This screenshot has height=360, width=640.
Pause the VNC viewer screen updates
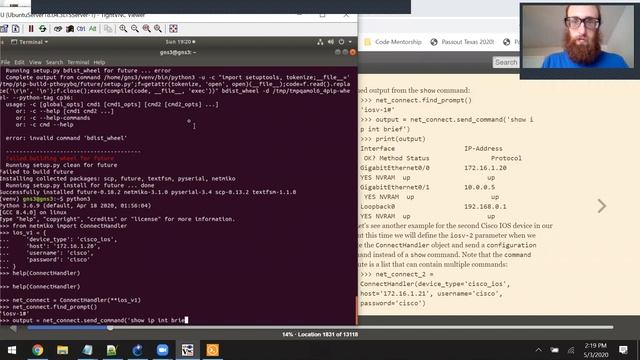(31, 29)
